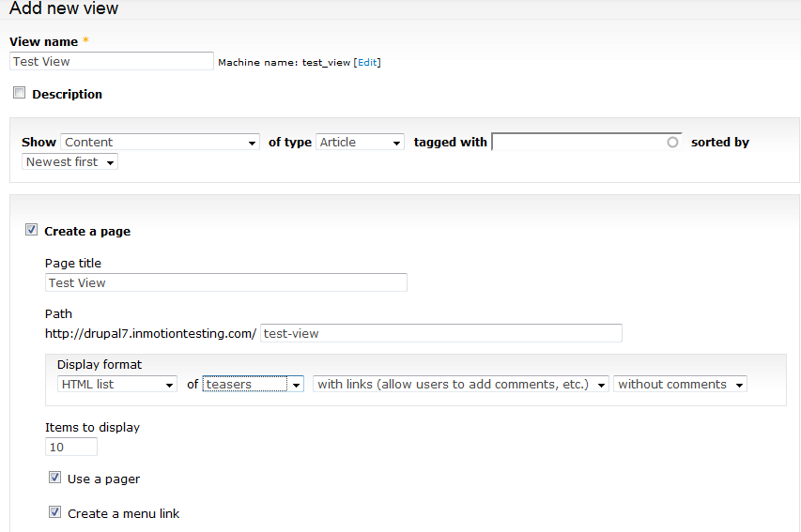This screenshot has width=801, height=532.
Task: Click the Description label text
Action: click(67, 94)
